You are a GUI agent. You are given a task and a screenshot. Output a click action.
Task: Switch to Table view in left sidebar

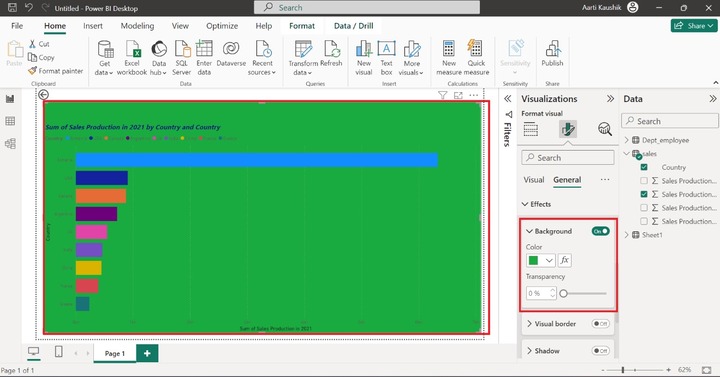10,121
